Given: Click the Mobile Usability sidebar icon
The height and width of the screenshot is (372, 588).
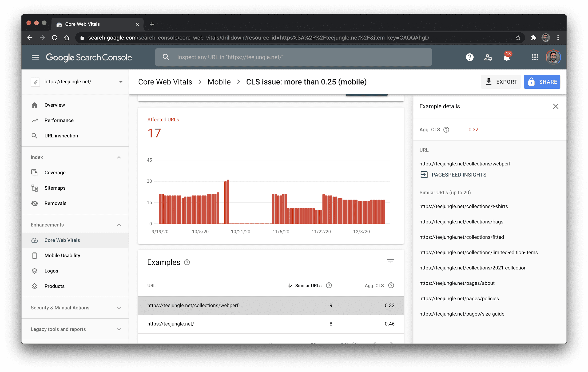Looking at the screenshot, I should [35, 256].
